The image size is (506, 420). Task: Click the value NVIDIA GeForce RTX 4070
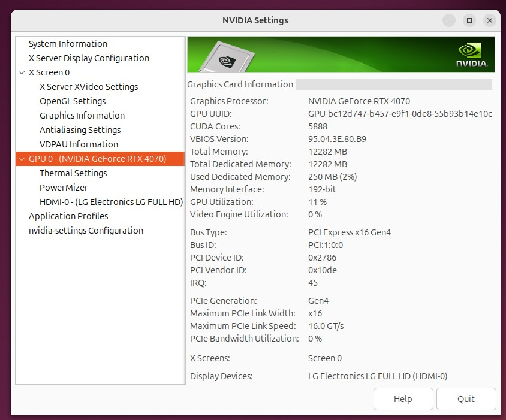click(x=359, y=101)
